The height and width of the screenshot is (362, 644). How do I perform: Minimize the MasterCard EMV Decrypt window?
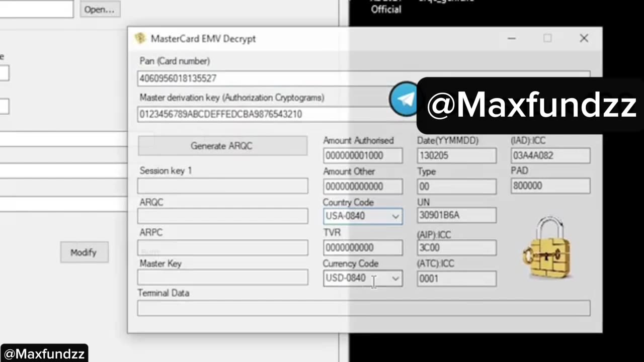[512, 39]
